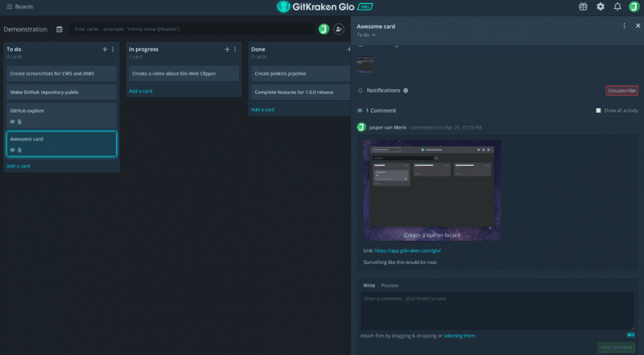
Task: Switch to the Preview tab
Action: [x=390, y=285]
